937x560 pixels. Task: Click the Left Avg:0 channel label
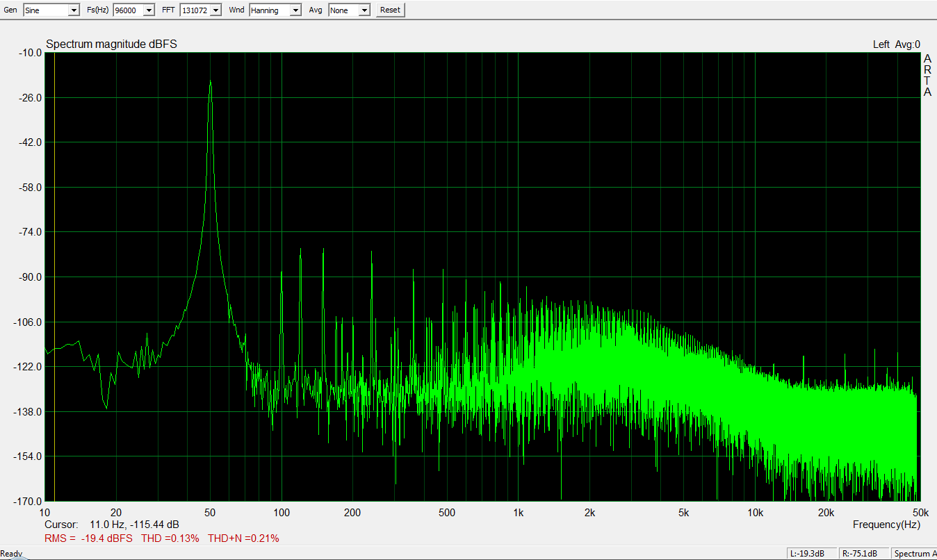[896, 44]
